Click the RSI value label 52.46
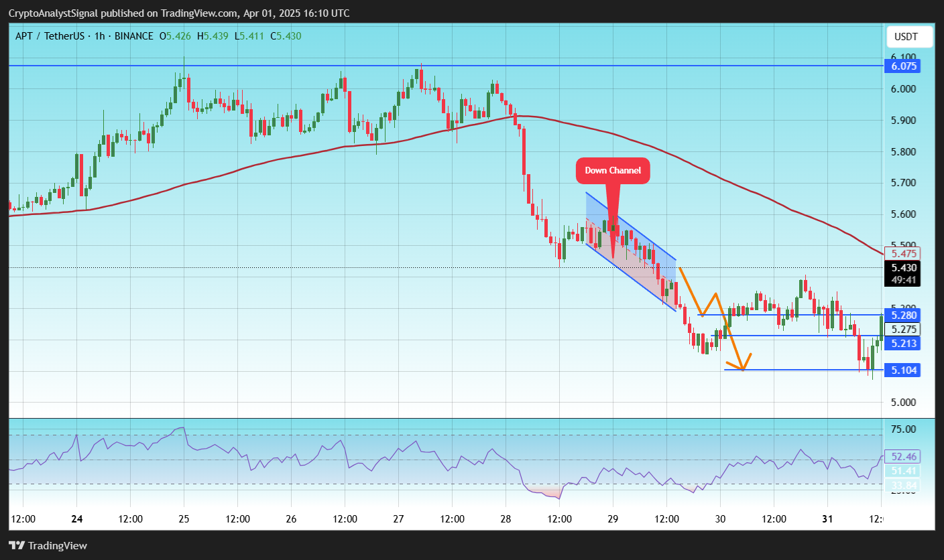Screen dimensions: 944x560 (902, 456)
